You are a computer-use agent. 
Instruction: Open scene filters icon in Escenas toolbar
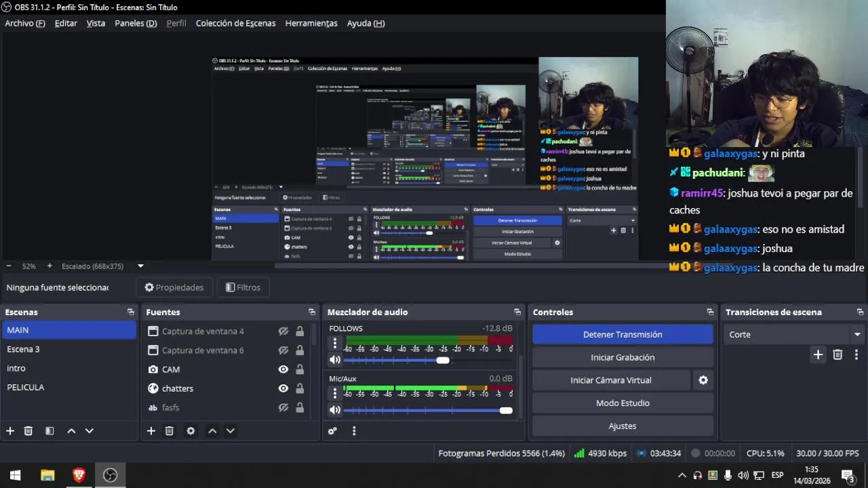(50, 431)
